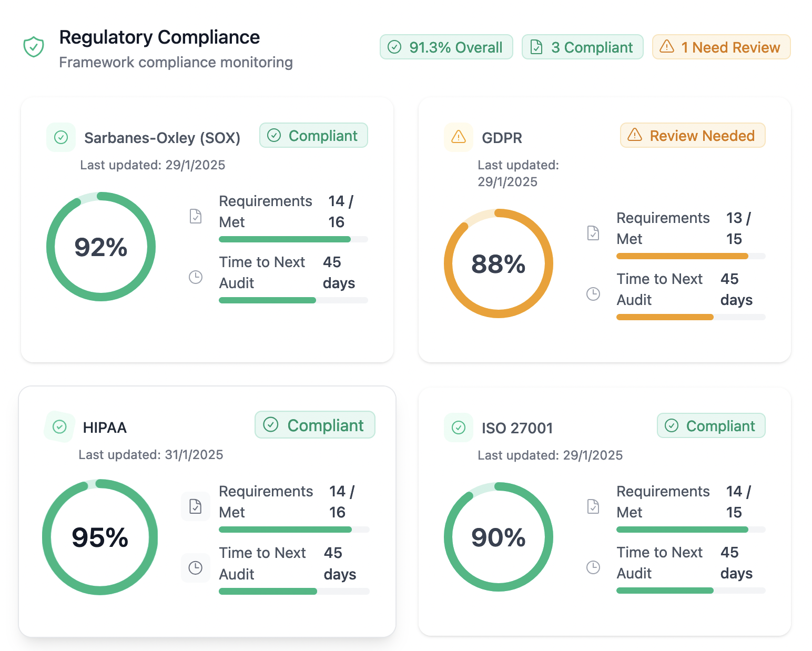
Task: Click the ISO 27001 Requirements Met document icon
Action: tap(593, 506)
